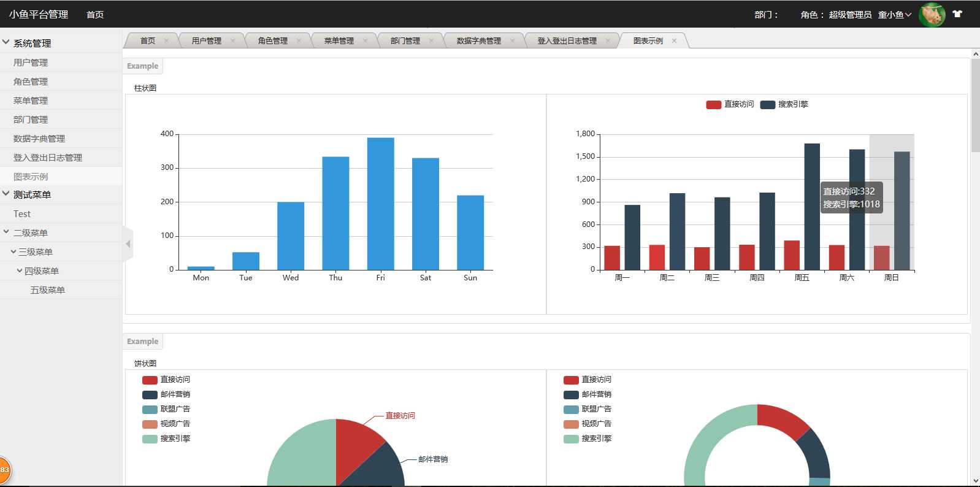Toggle 直接访问 in donut chart legend
This screenshot has height=487, width=980.
coord(588,380)
